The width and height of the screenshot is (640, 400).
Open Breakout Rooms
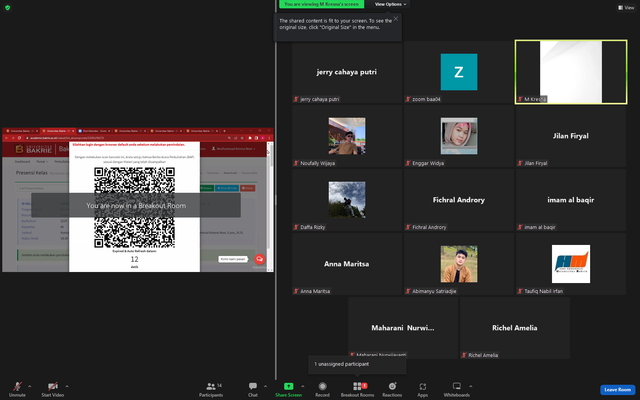358,389
